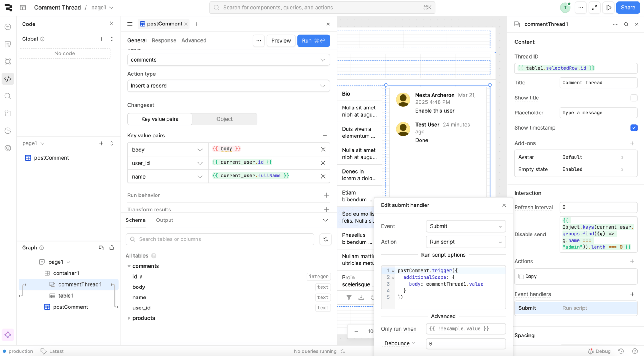Click the preview play icon in top bar
Viewport: 644px width, 356px height.
tap(609, 8)
